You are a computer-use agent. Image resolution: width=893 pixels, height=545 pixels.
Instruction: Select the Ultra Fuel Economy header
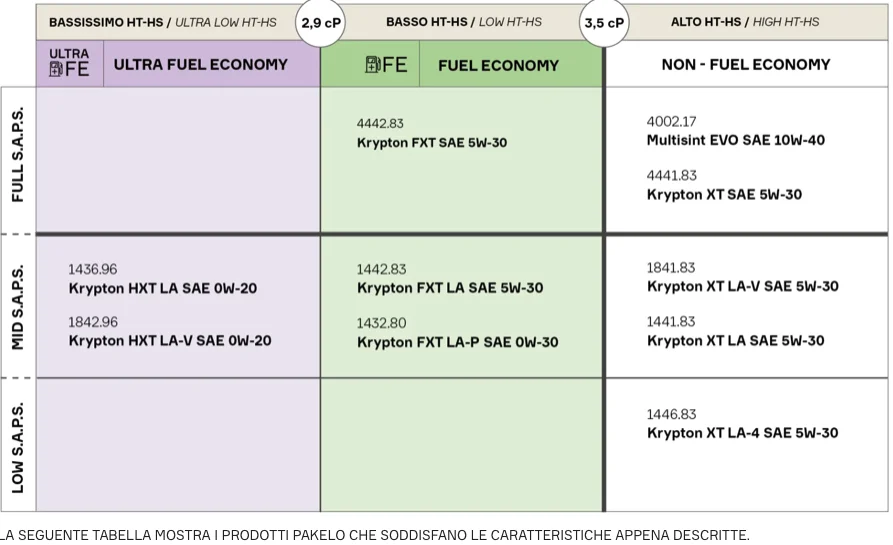coord(200,64)
